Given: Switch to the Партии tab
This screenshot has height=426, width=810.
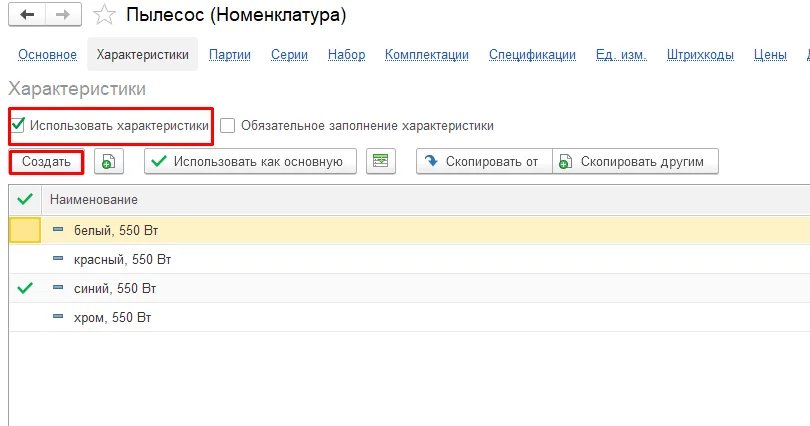Looking at the screenshot, I should pos(230,55).
